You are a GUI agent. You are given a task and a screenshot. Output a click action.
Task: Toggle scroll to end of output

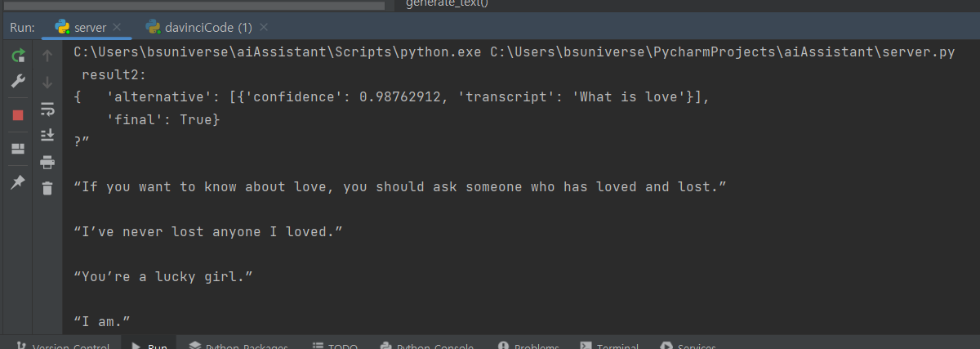47,134
